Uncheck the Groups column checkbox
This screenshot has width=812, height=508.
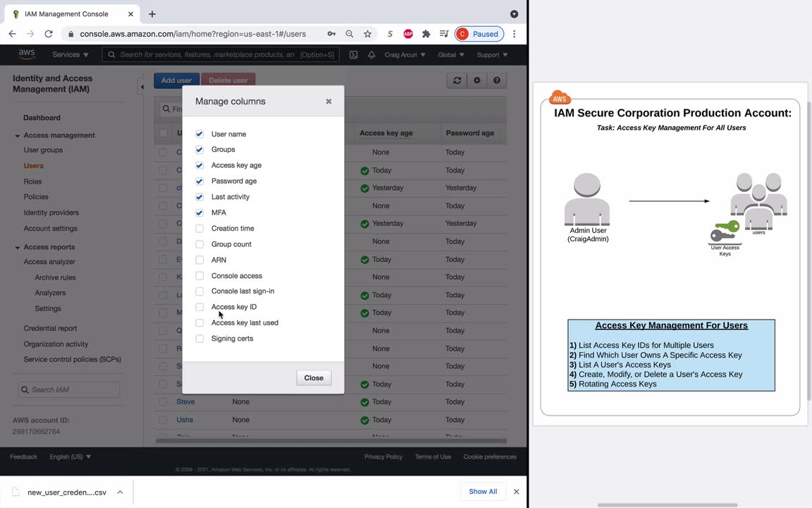coord(199,150)
